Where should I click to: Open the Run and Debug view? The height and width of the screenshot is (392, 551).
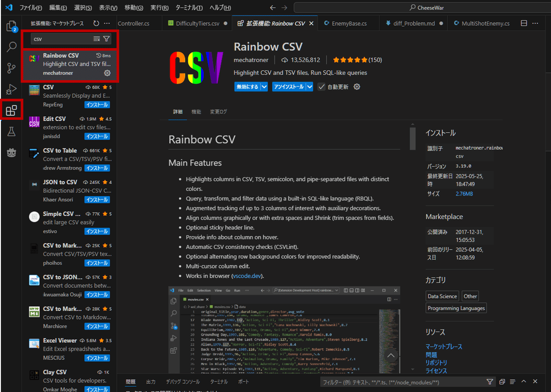point(11,89)
